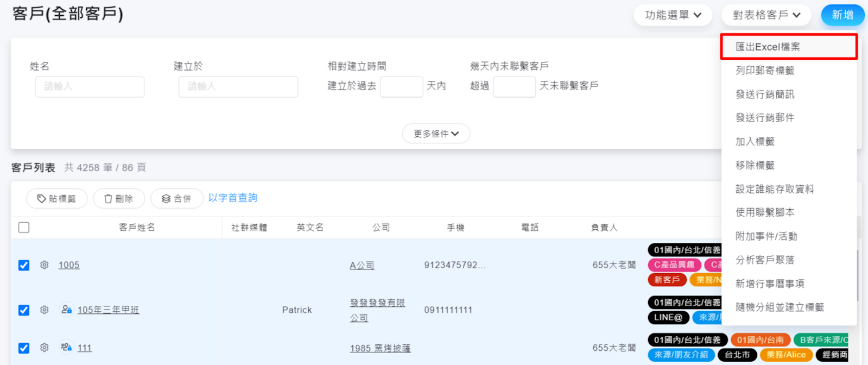The width and height of the screenshot is (868, 365).
Task: Uncheck the checkbox for customer 1005
Action: (x=24, y=265)
